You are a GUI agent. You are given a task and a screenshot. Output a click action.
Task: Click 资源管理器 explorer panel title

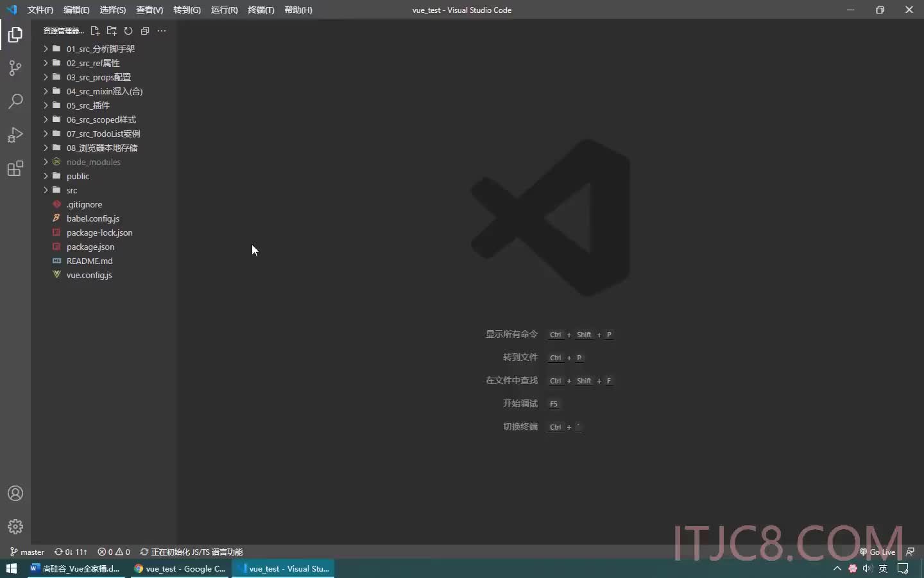[x=63, y=31]
